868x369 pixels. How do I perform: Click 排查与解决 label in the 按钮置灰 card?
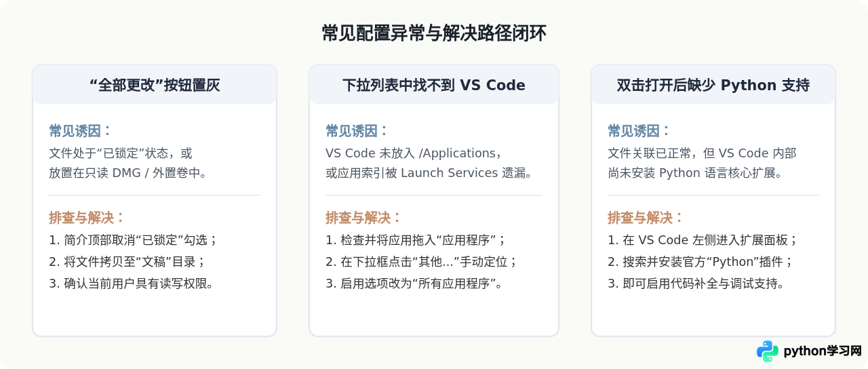[x=87, y=218]
